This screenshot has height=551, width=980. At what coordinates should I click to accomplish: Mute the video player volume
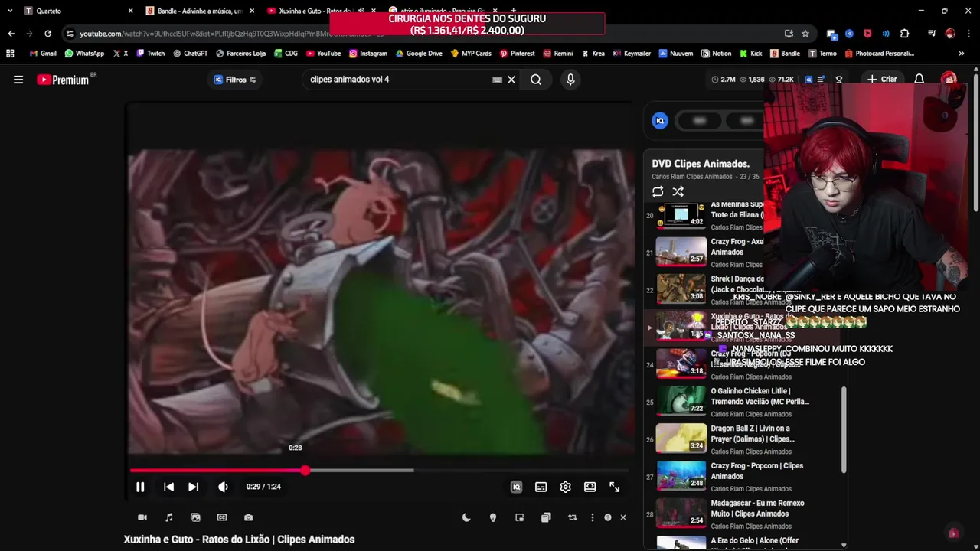point(223,487)
